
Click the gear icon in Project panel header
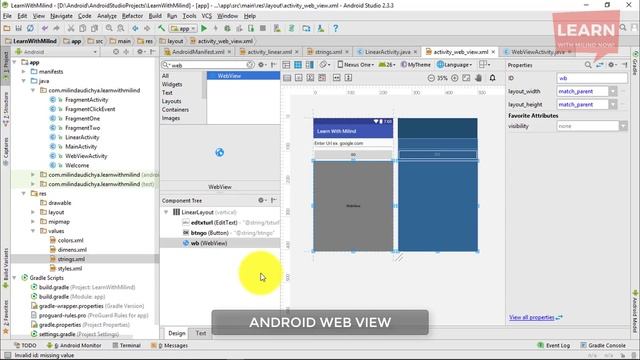pos(141,52)
